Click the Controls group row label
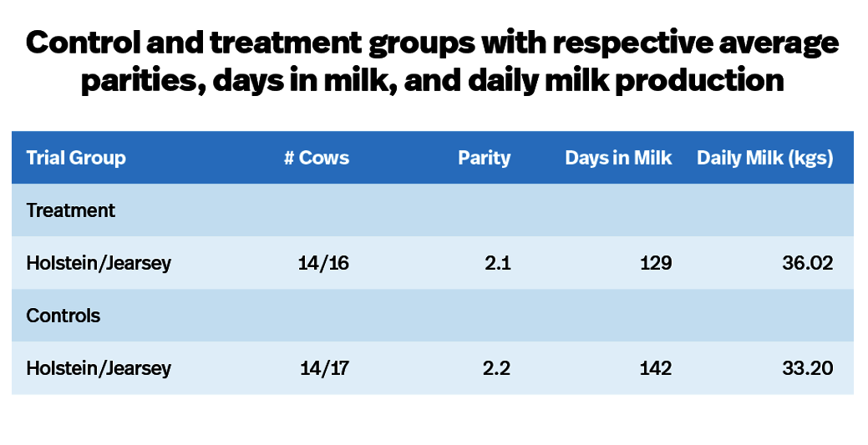The image size is (868, 445). click(63, 316)
